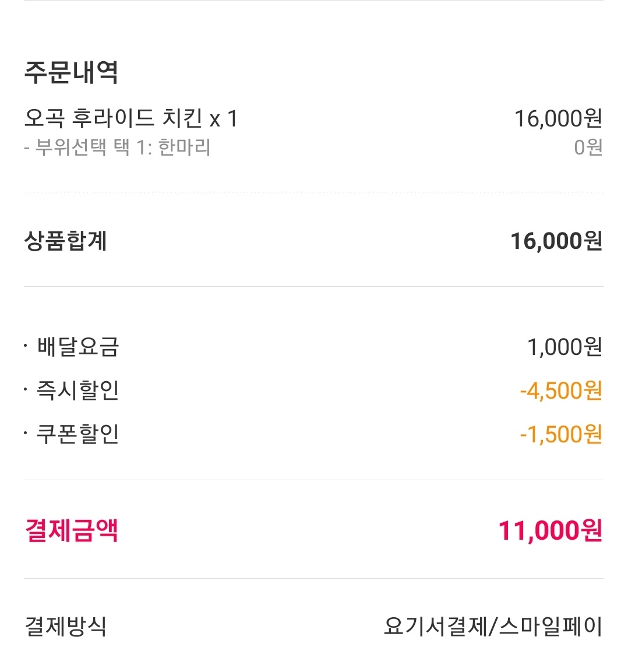This screenshot has height=672, width=628.
Task: Click the pink 11,000원 payment total
Action: click(x=549, y=531)
